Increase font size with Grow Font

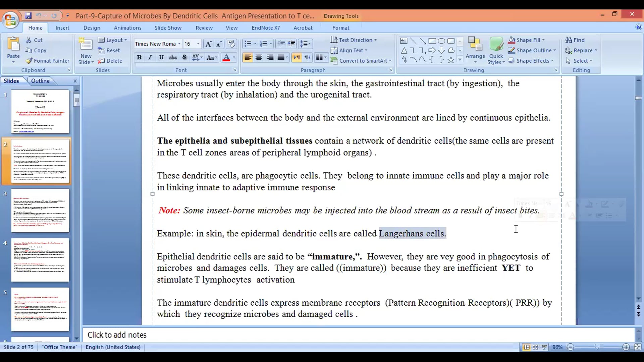click(x=208, y=44)
